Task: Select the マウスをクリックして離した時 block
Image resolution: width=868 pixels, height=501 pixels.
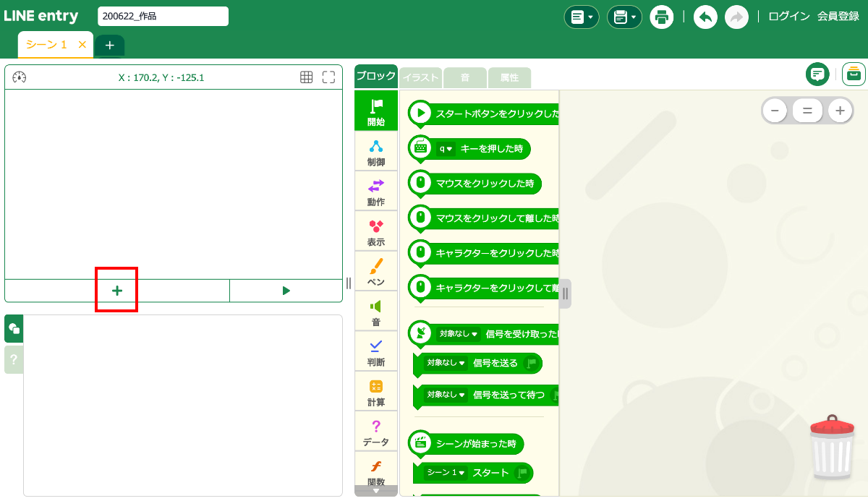Action: (483, 218)
